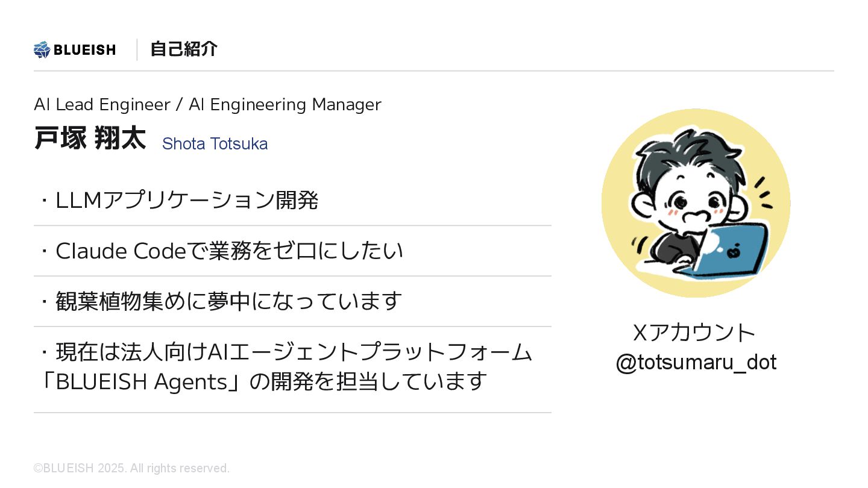Click the vertical divider beside 自己紹介

point(137,49)
